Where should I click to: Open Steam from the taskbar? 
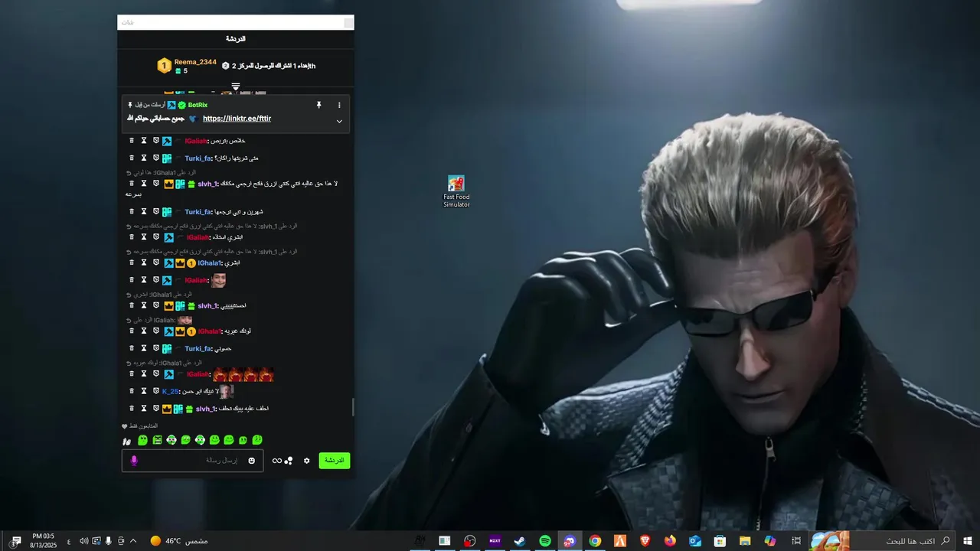point(520,540)
